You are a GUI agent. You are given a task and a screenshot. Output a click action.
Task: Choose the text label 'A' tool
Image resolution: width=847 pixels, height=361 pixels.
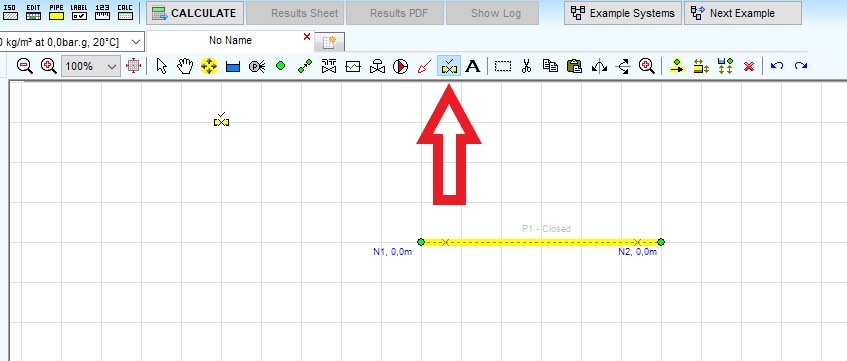pyautogui.click(x=473, y=66)
